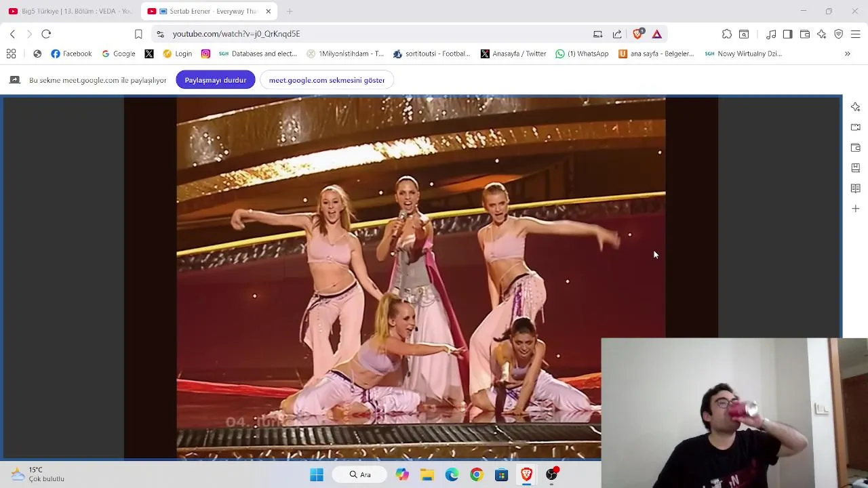Open the Instagram bookmark icon
The height and width of the screenshot is (488, 868).
click(205, 54)
